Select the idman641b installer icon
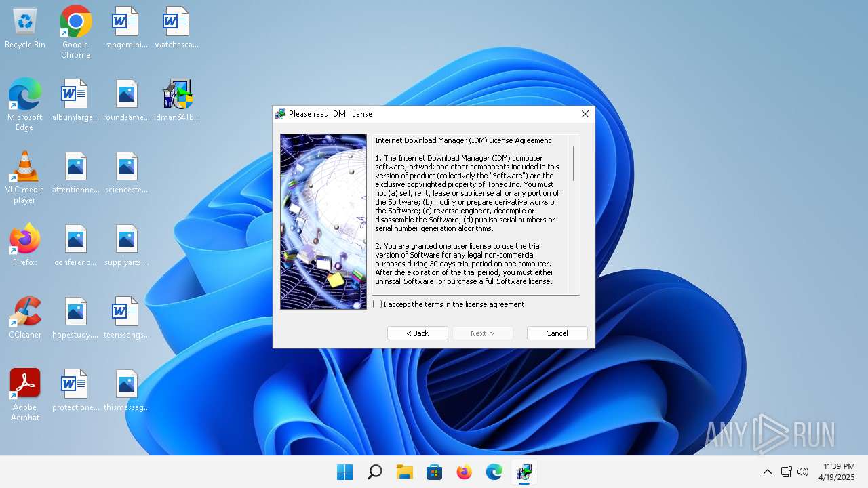The height and width of the screenshot is (488, 868). tap(176, 101)
